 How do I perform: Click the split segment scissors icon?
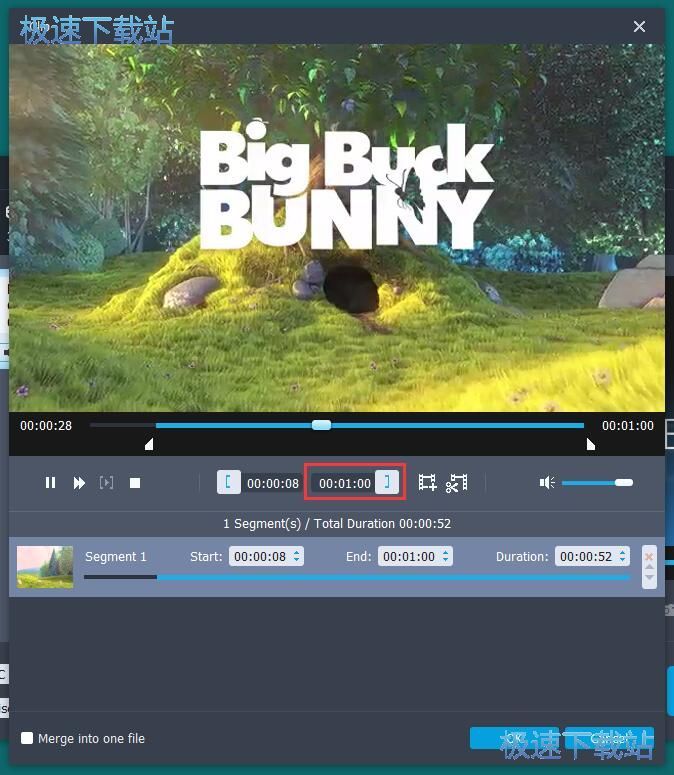click(457, 483)
